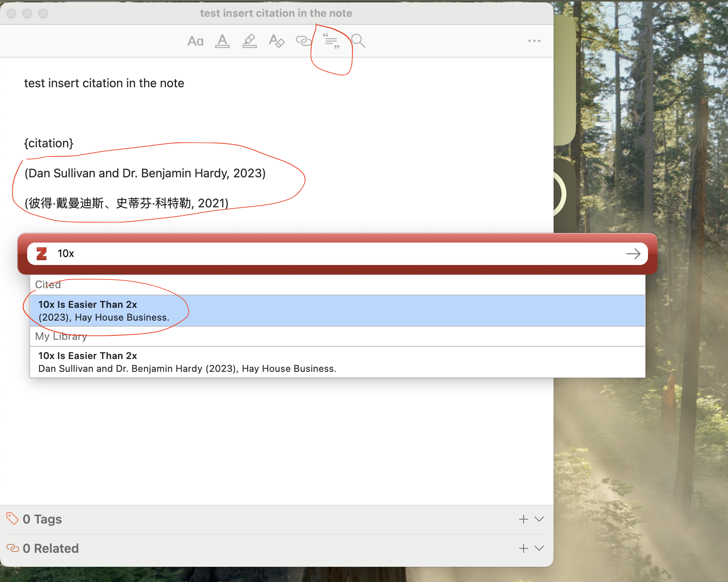Click the Cited section header

[48, 285]
